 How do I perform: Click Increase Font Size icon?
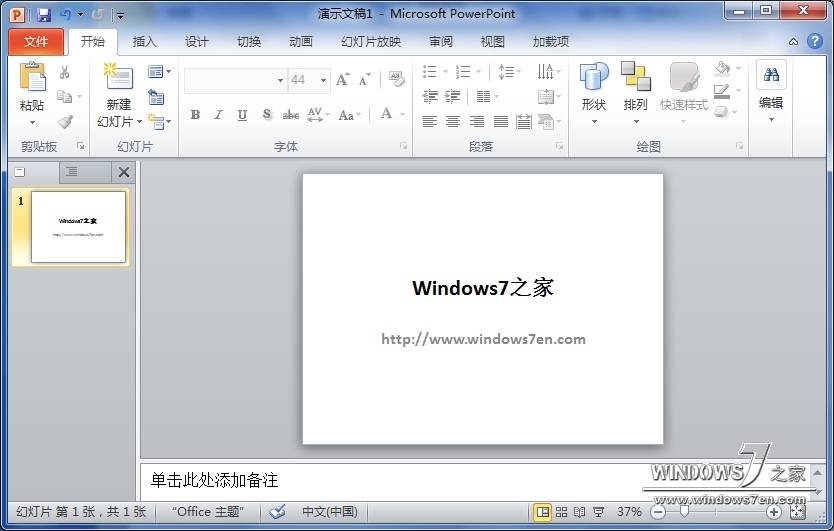(343, 80)
